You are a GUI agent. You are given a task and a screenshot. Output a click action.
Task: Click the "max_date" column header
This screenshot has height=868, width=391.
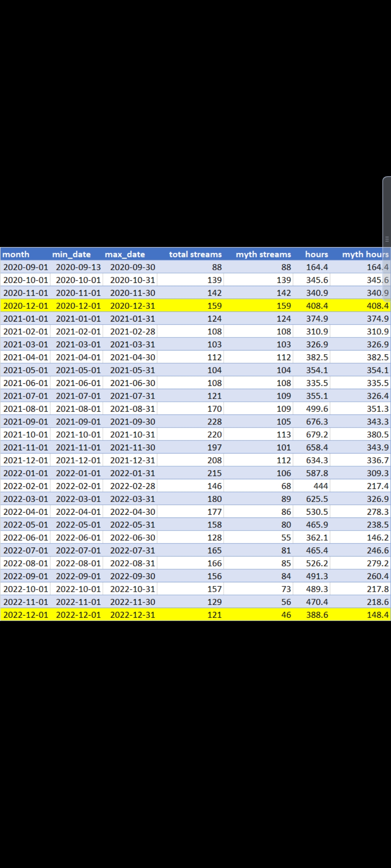tap(125, 254)
